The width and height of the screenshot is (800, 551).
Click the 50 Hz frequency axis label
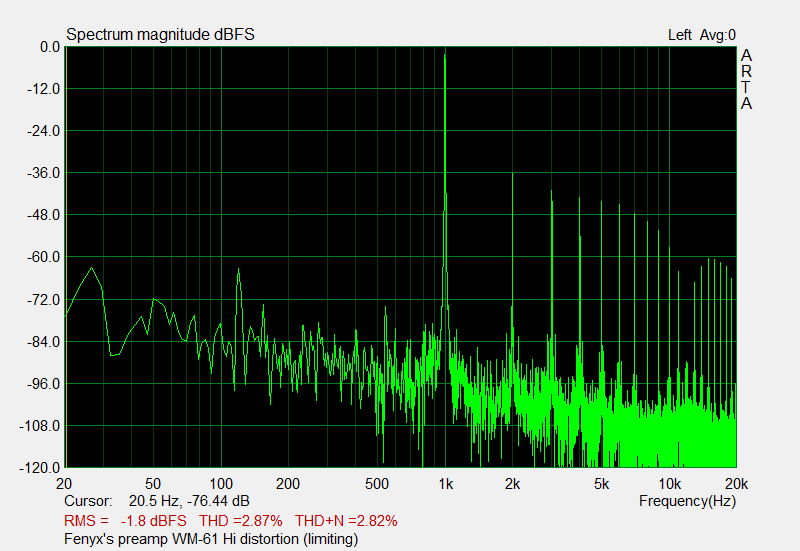pyautogui.click(x=153, y=484)
